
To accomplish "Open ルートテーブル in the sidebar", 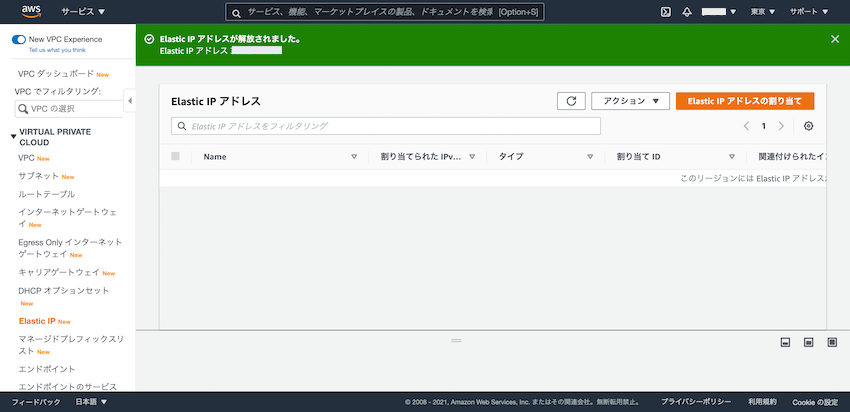I will pyautogui.click(x=47, y=194).
